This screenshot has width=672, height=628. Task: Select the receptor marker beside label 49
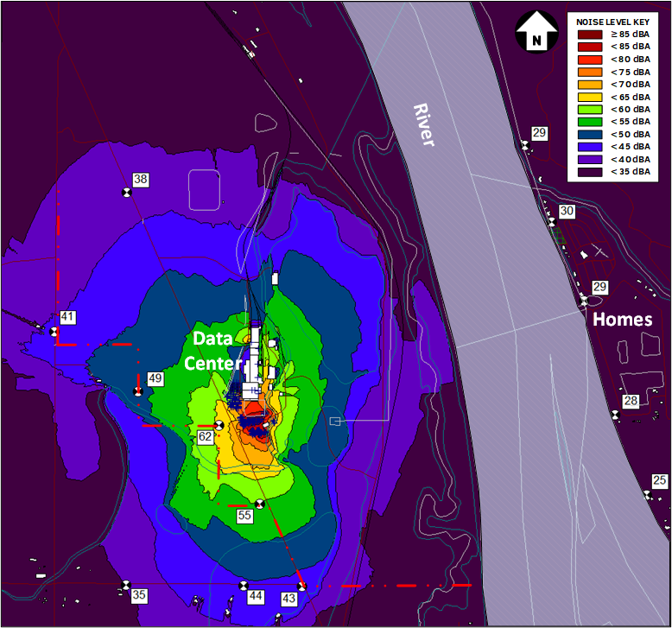tap(138, 392)
